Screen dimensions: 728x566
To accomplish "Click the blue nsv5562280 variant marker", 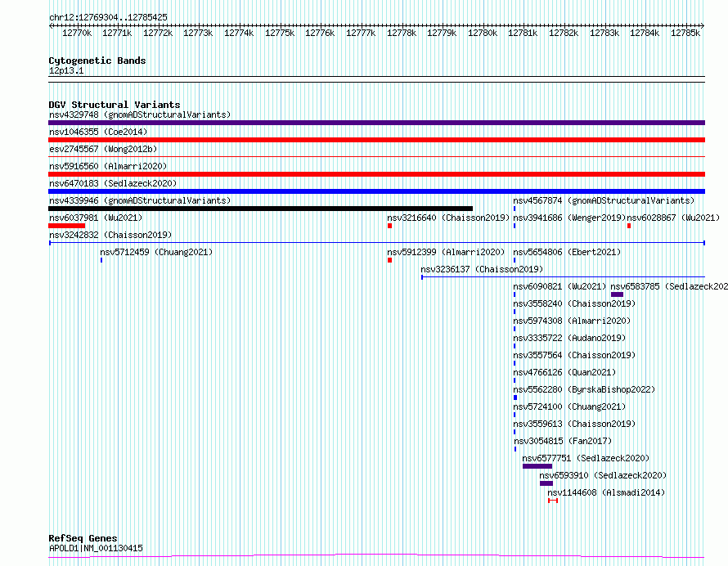I will (x=515, y=398).
